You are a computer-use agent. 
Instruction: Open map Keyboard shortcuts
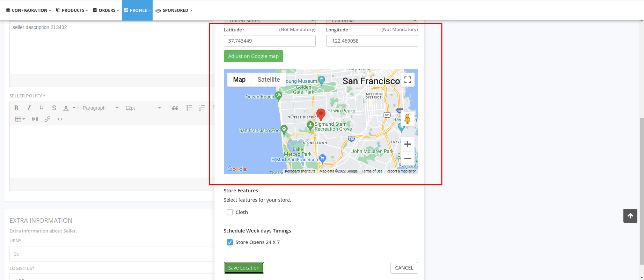[300, 171]
